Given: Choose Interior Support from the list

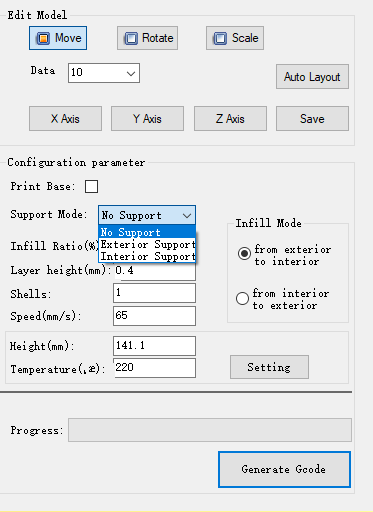Looking at the screenshot, I should point(147,256).
